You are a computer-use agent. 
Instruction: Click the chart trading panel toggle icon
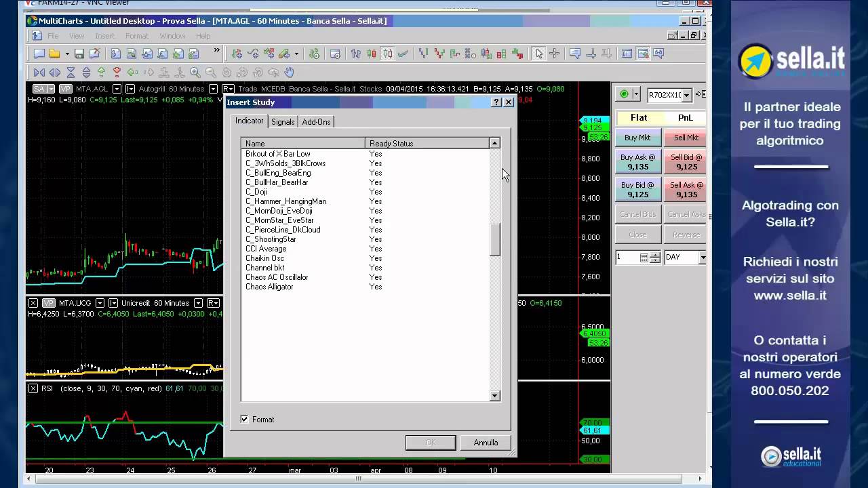643,54
